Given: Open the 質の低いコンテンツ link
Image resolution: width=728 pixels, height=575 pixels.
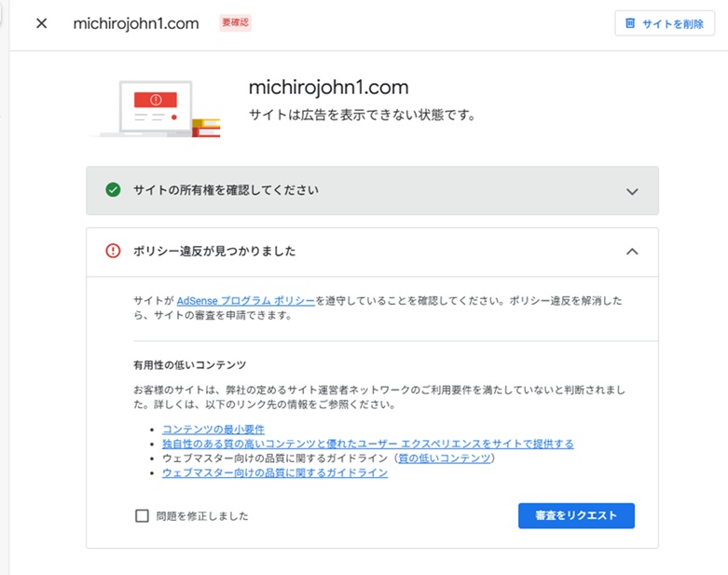Looking at the screenshot, I should click(446, 459).
